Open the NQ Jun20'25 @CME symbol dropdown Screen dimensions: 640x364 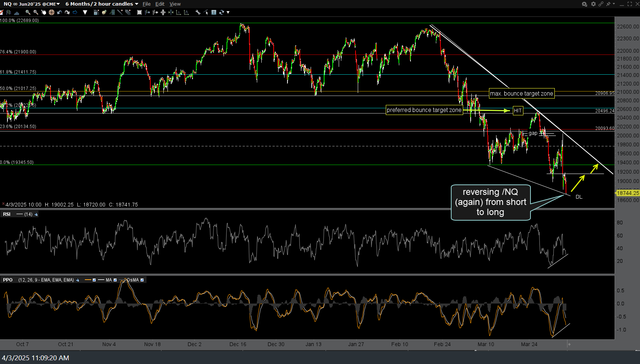[x=58, y=4]
